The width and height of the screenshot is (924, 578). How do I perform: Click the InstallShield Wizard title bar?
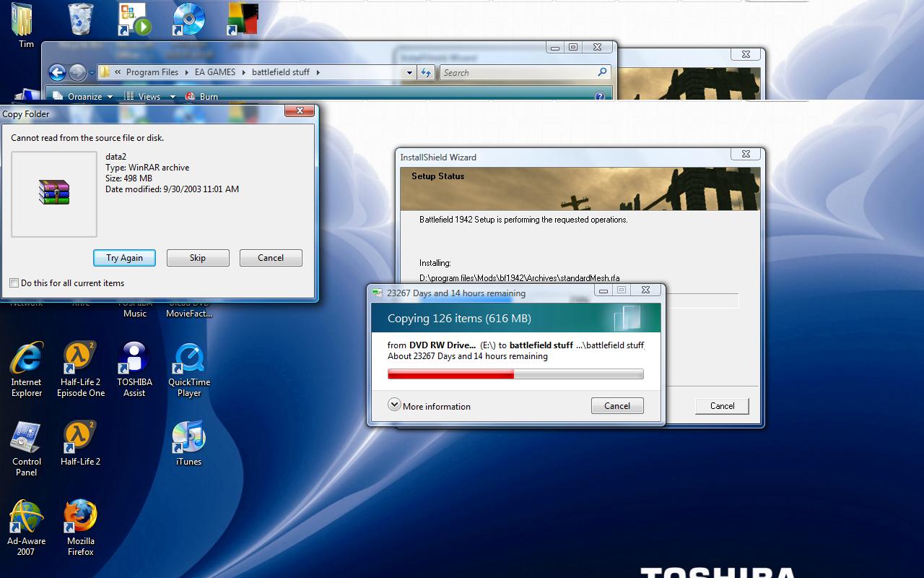563,157
